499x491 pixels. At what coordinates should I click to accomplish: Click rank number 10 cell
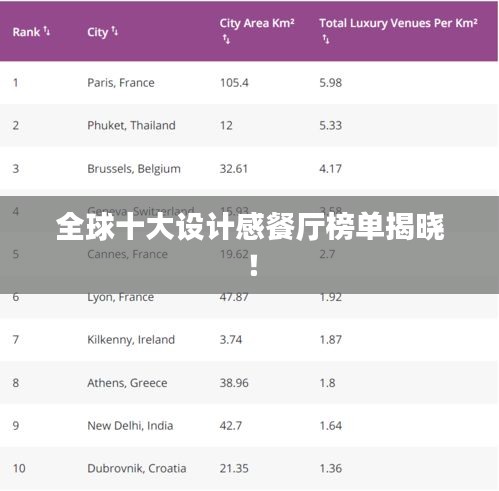pyautogui.click(x=19, y=468)
